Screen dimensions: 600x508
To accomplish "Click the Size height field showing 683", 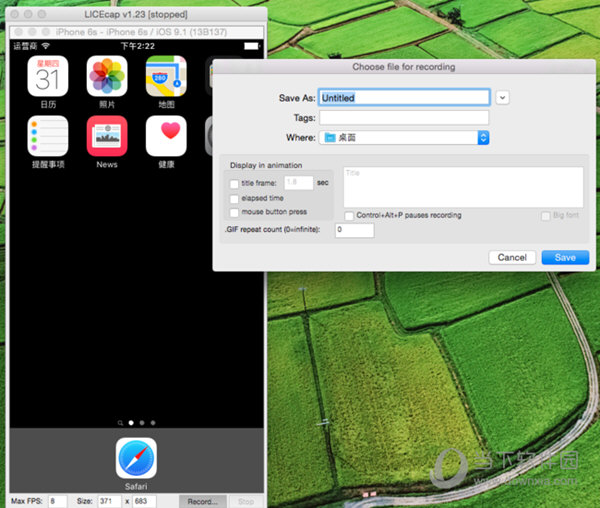I will [x=144, y=501].
